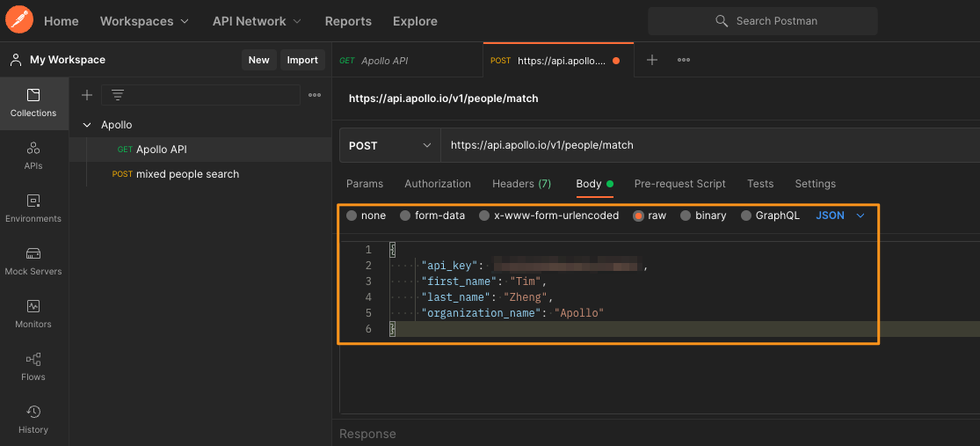Go to Home in the top bar
The height and width of the screenshot is (446, 980).
pos(62,21)
